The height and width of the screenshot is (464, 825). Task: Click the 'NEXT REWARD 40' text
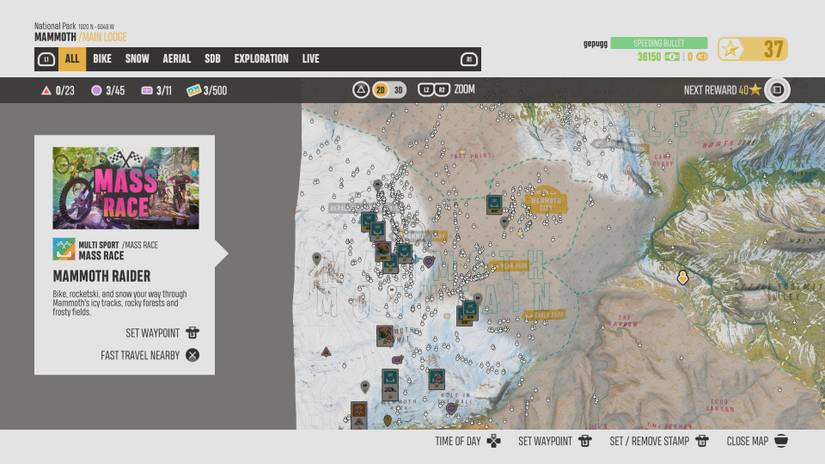pyautogui.click(x=716, y=90)
